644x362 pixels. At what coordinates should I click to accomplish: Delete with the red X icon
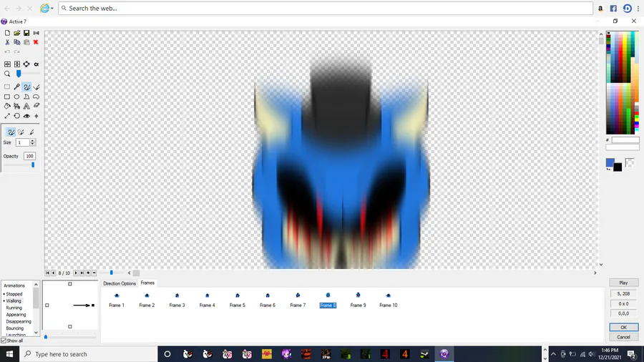(x=36, y=42)
